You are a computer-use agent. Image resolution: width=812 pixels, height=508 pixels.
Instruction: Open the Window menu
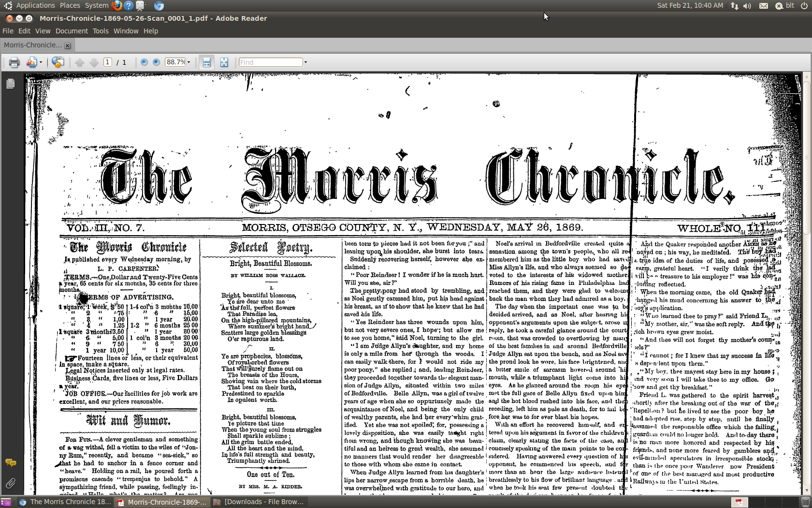[126, 31]
